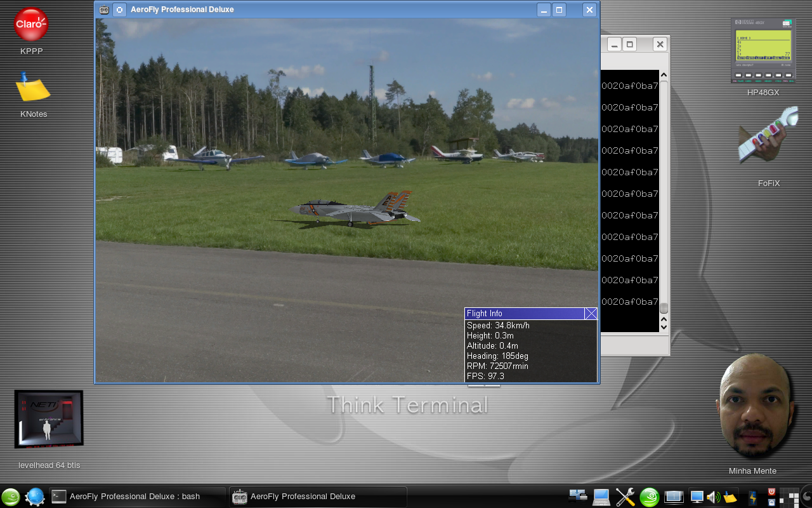
Task: Click the terminal scrollbar up arrow
Action: 664,76
